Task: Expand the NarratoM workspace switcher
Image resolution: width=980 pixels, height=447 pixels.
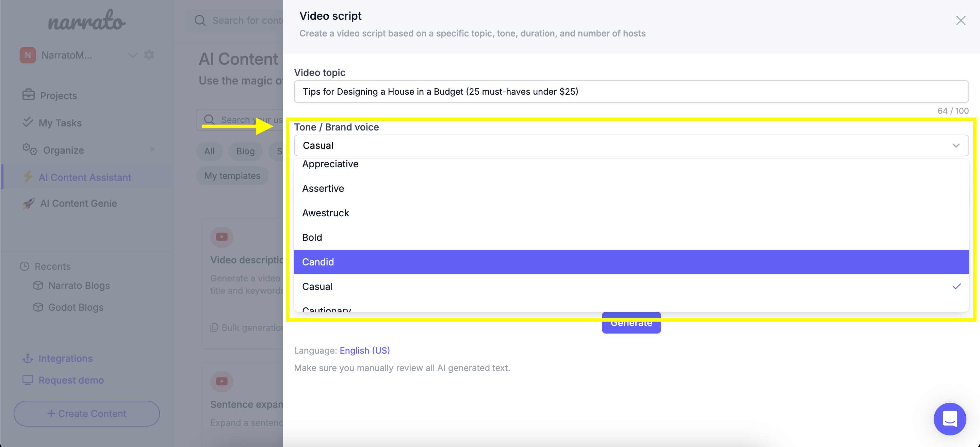Action: [x=132, y=55]
